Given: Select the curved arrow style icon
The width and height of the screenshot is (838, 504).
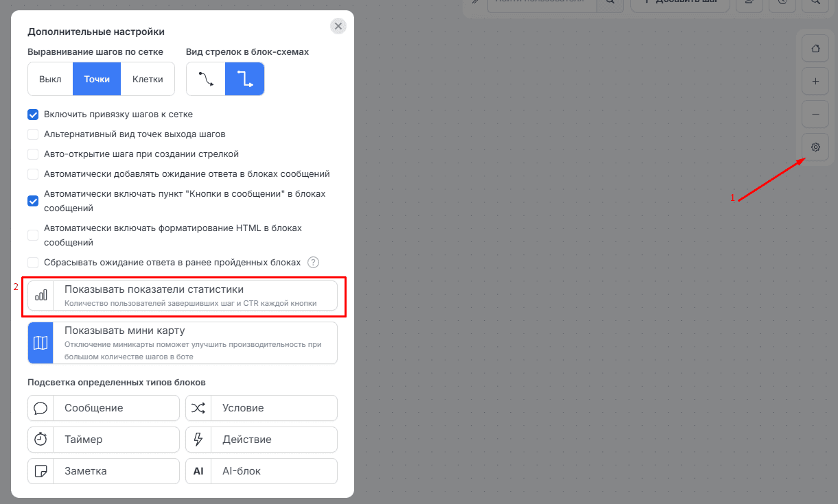Looking at the screenshot, I should click(205, 79).
